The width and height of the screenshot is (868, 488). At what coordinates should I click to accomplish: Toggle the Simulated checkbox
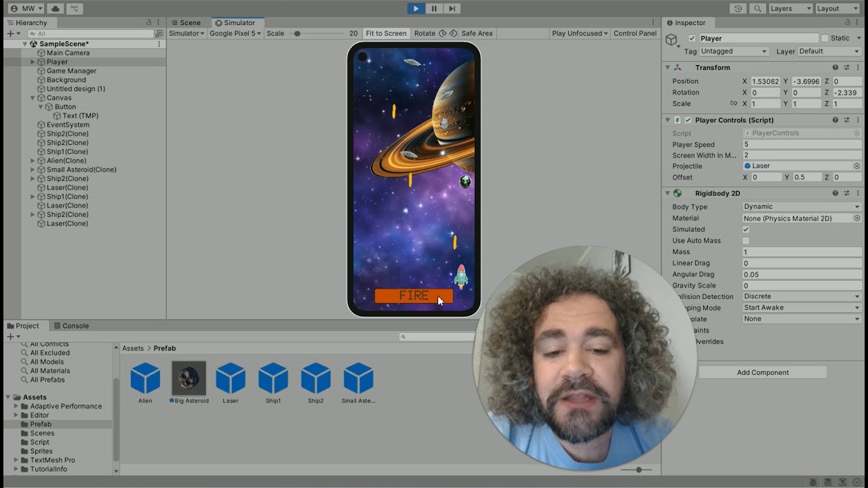[x=746, y=229]
